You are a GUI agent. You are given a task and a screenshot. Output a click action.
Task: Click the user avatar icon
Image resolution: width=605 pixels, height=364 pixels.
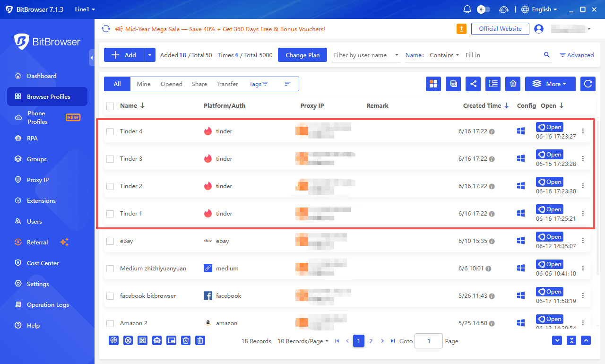click(x=538, y=29)
